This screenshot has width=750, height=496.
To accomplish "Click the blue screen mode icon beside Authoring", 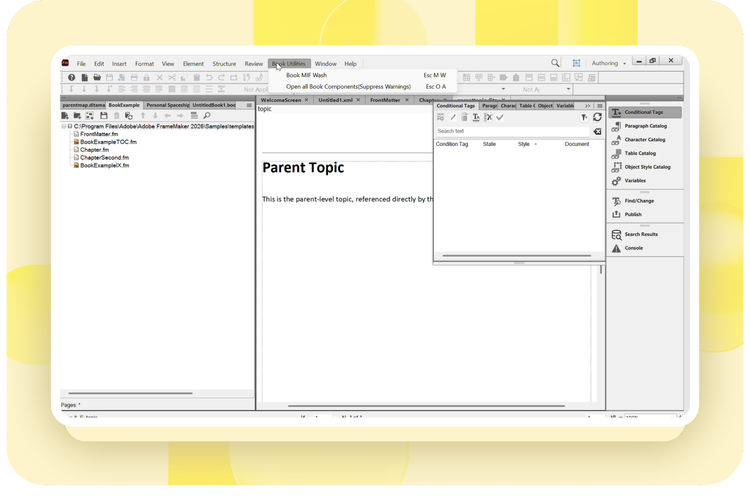I will (577, 63).
